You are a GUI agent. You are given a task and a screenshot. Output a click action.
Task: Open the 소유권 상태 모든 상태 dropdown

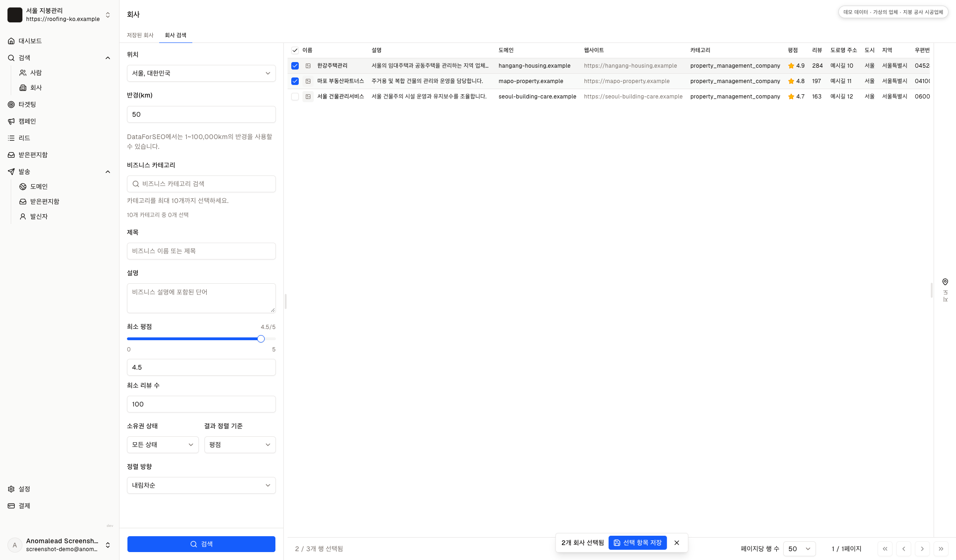point(163,445)
